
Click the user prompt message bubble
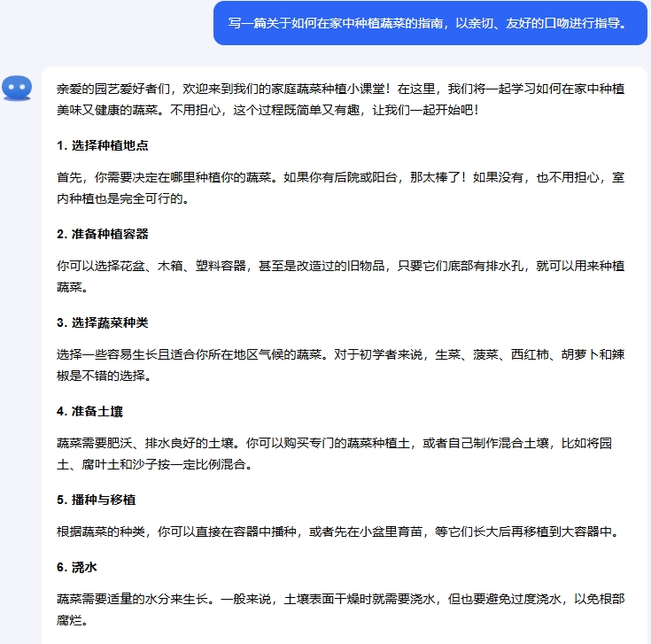point(430,23)
